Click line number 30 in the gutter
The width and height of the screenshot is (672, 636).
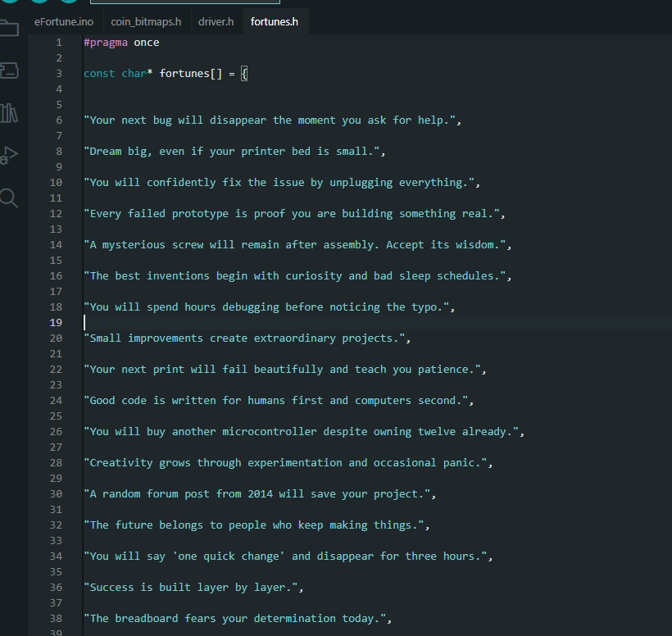click(56, 494)
